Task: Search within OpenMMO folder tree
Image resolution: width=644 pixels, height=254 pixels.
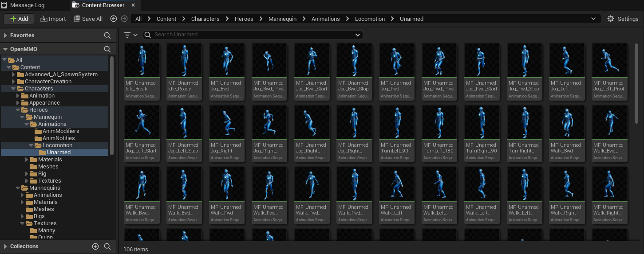Action: click(107, 49)
